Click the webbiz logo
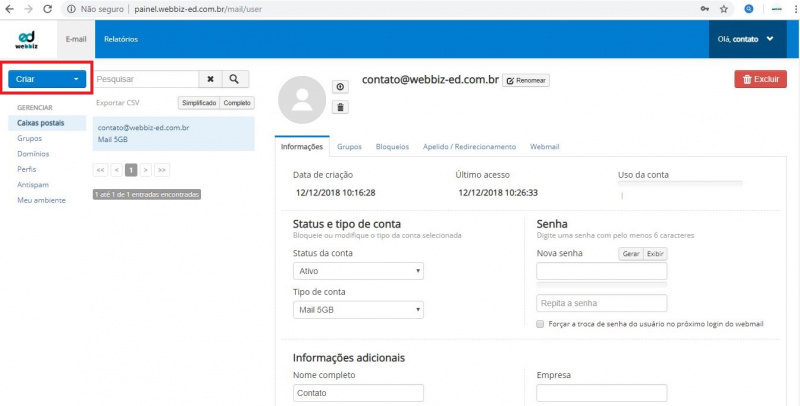Screen dimensions: 800x406 pos(26,39)
